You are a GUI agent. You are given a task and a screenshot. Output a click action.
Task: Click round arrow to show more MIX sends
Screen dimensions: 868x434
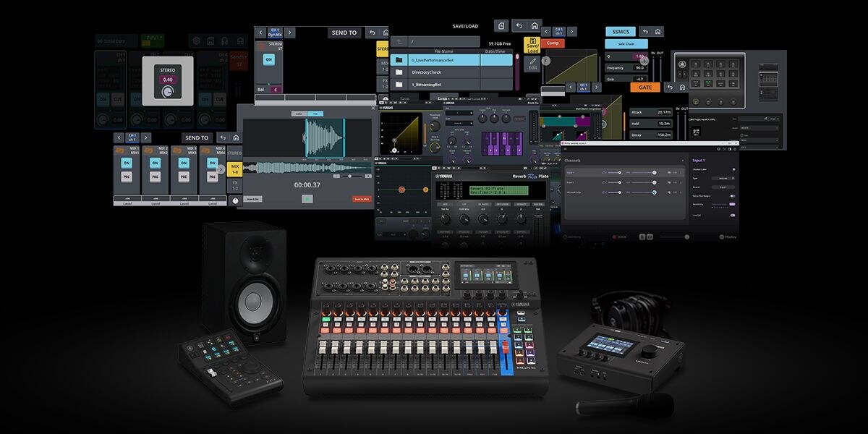pyautogui.click(x=221, y=169)
